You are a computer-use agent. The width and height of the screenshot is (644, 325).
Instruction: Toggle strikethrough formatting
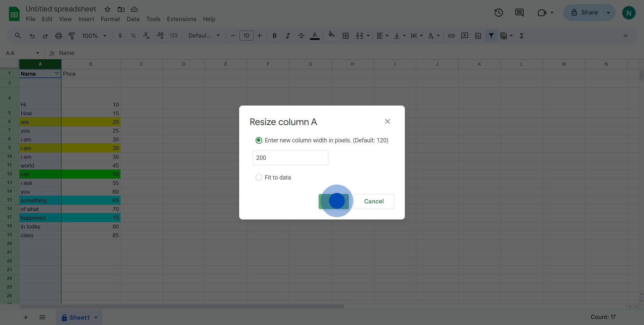click(301, 36)
